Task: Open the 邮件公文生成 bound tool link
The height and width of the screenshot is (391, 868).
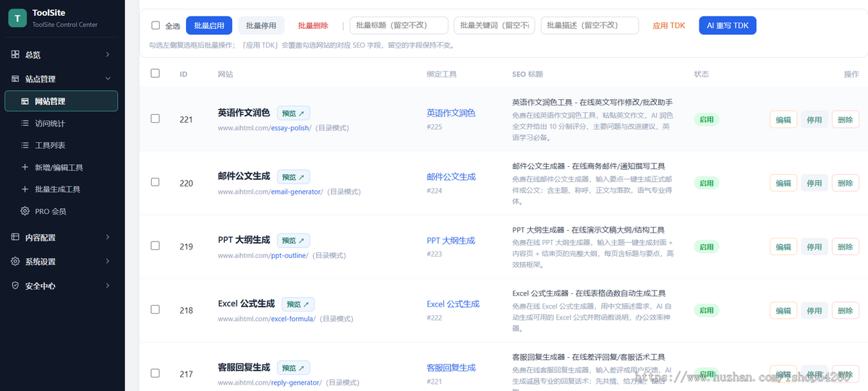Action: pyautogui.click(x=451, y=176)
